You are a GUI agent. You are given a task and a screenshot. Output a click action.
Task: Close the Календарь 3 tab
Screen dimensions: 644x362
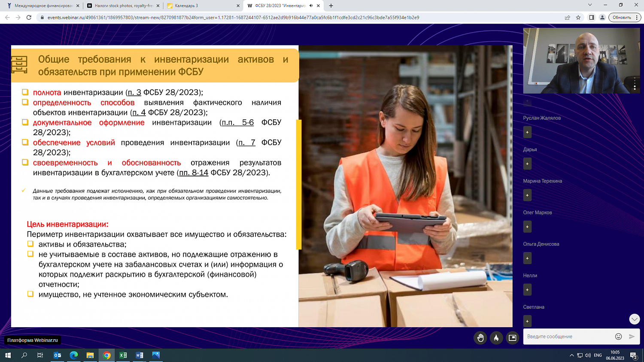click(238, 6)
